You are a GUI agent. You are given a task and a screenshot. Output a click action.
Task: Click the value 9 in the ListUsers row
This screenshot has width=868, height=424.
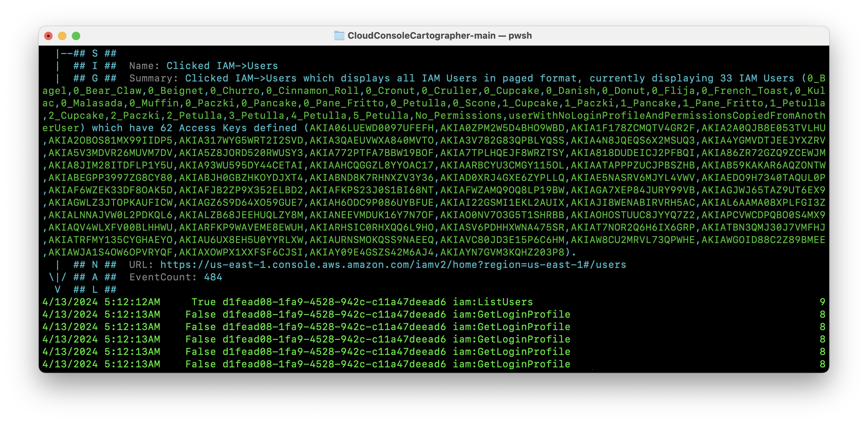(822, 302)
